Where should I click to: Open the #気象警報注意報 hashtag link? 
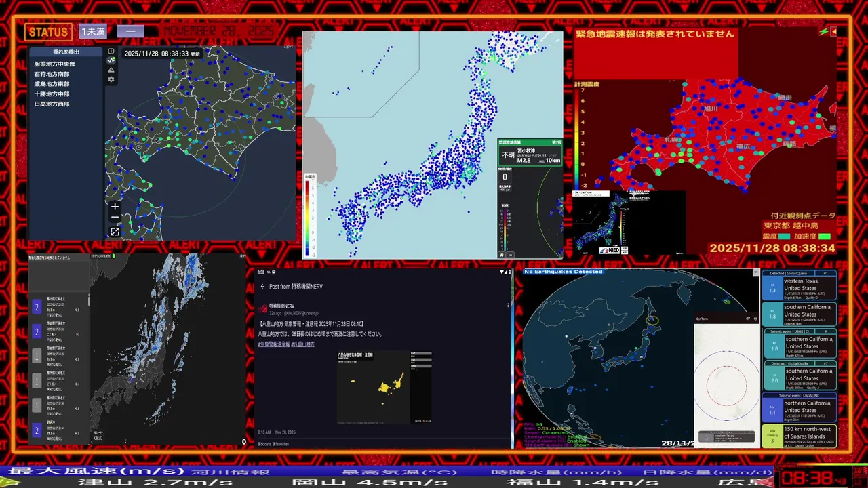(x=273, y=344)
